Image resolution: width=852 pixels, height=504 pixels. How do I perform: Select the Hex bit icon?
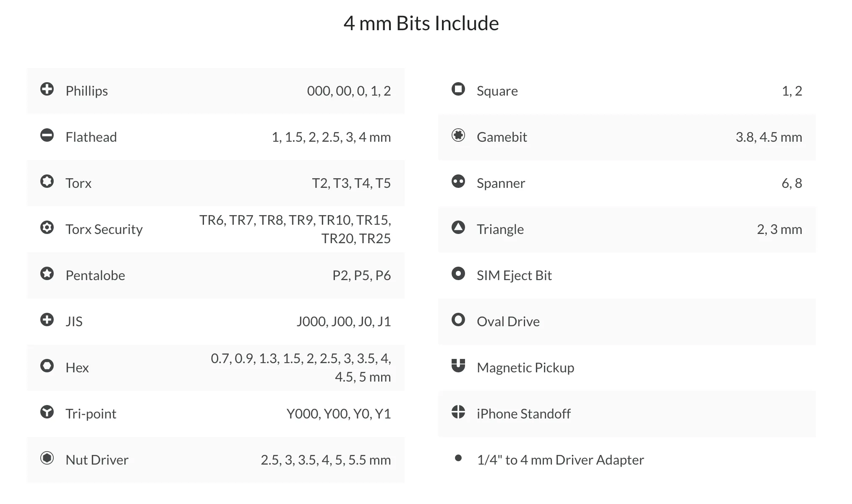click(x=47, y=366)
